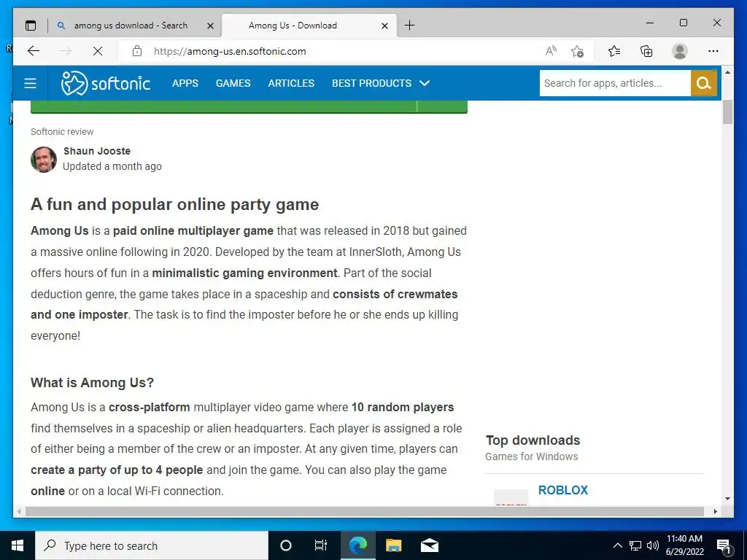
Task: Open the taskbar clock and date
Action: click(x=684, y=545)
